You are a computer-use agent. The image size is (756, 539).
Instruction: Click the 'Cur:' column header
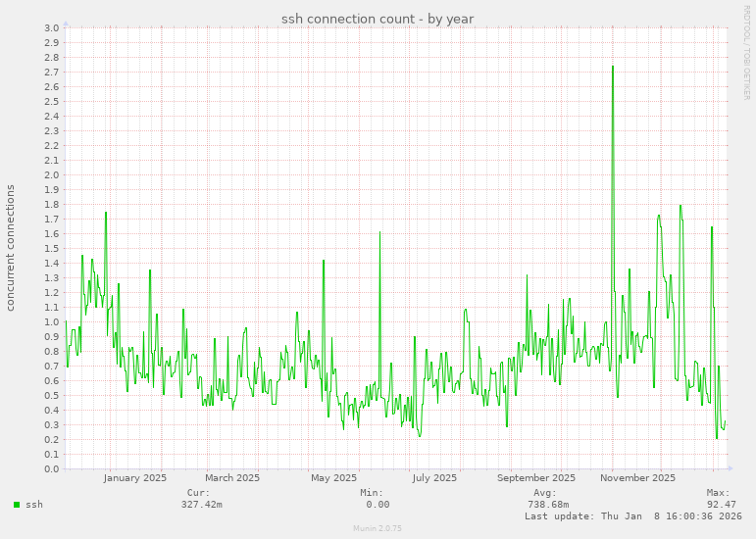[199, 493]
